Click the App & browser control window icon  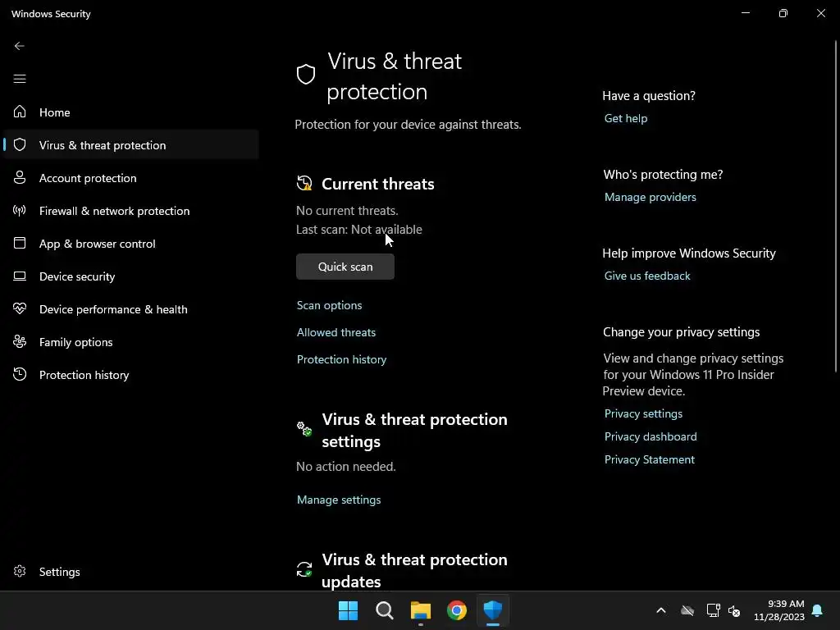[x=20, y=243]
